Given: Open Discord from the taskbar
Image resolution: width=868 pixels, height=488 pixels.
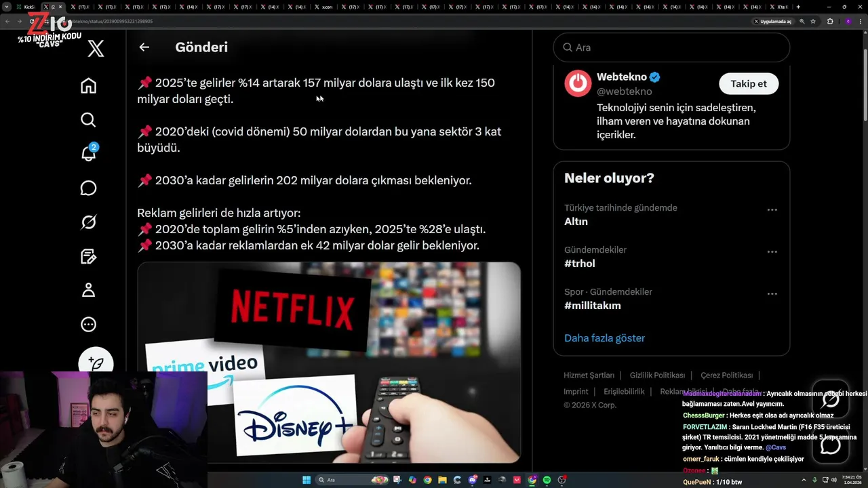Looking at the screenshot, I should [473, 480].
